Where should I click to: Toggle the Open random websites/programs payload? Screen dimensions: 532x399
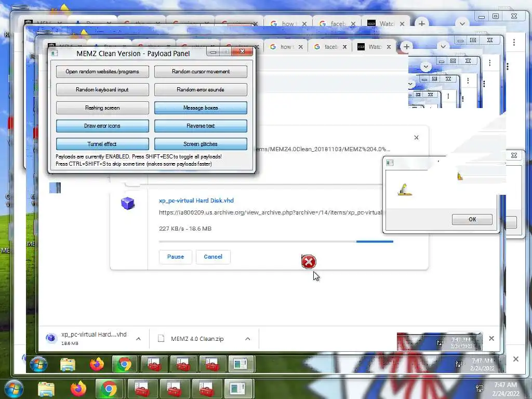point(102,72)
